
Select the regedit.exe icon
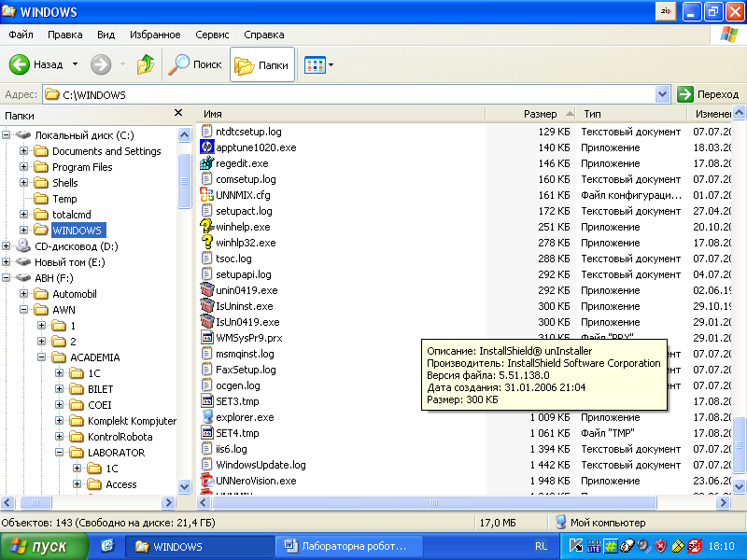point(206,162)
